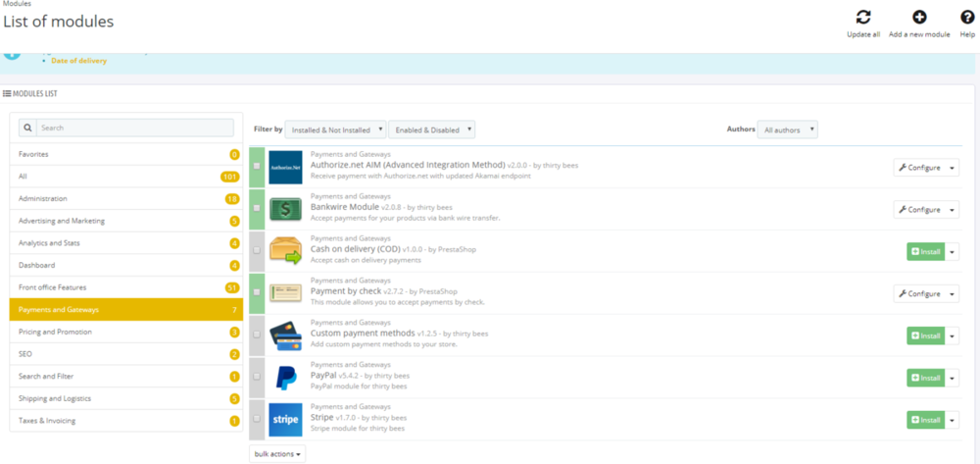Screen dimensions: 980x464
Task: Click the Update all refresh icon
Action: point(863,18)
